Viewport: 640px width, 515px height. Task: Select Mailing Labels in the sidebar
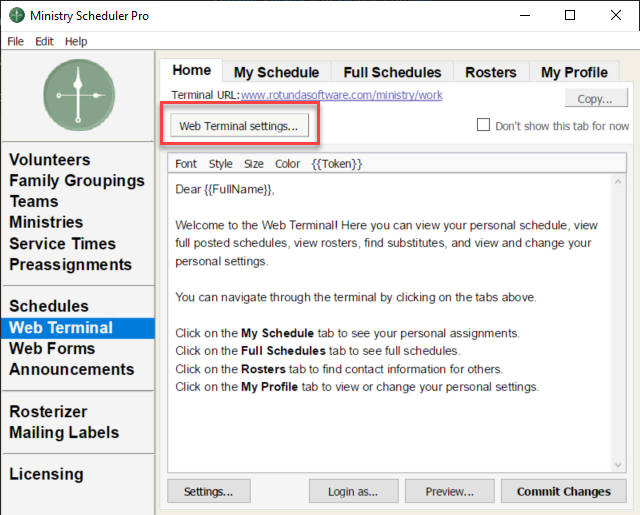click(64, 433)
